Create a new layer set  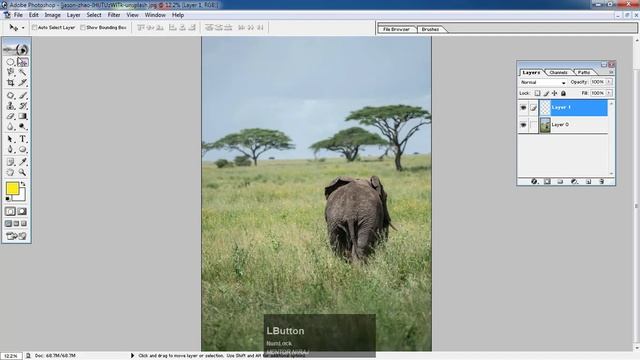pos(560,181)
